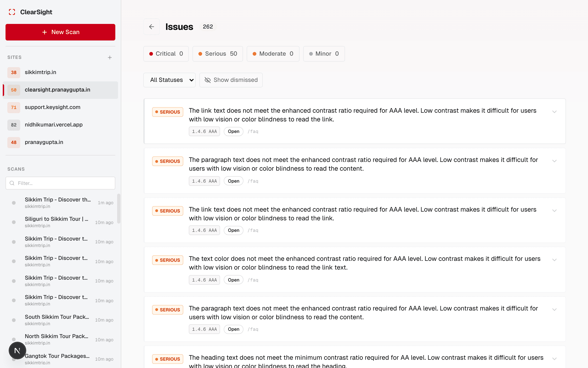Click the score badge 48

point(14,143)
